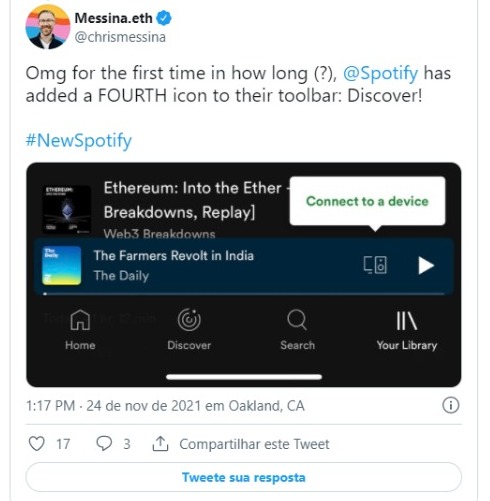The width and height of the screenshot is (490, 501).
Task: Click the heart like icon
Action: pos(36,444)
